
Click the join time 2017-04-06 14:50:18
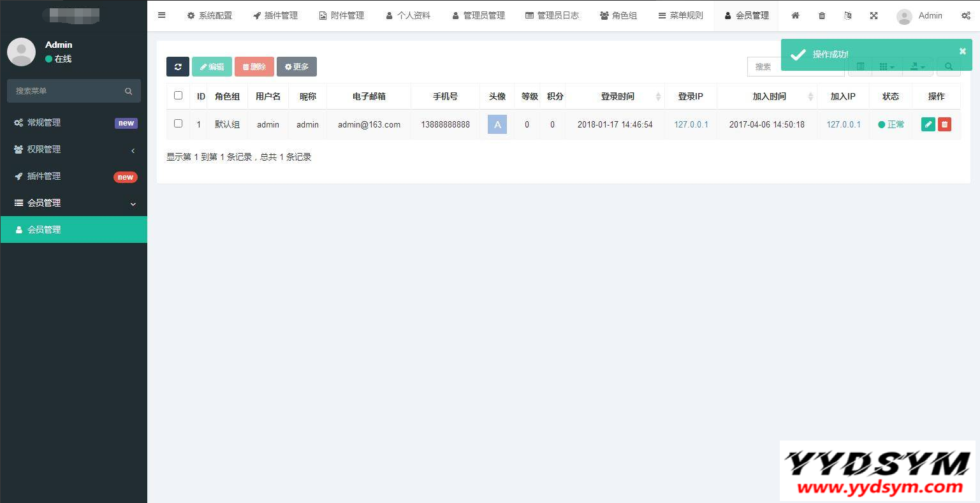767,125
